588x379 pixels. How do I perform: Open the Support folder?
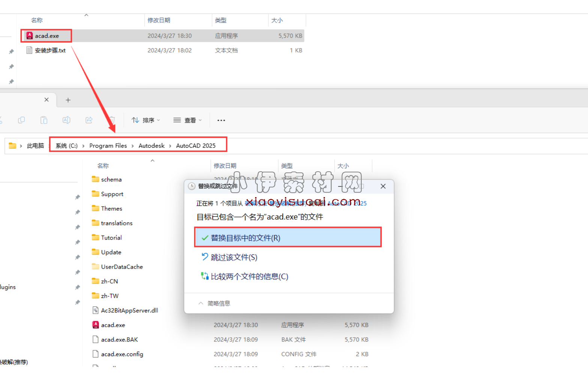pyautogui.click(x=108, y=194)
